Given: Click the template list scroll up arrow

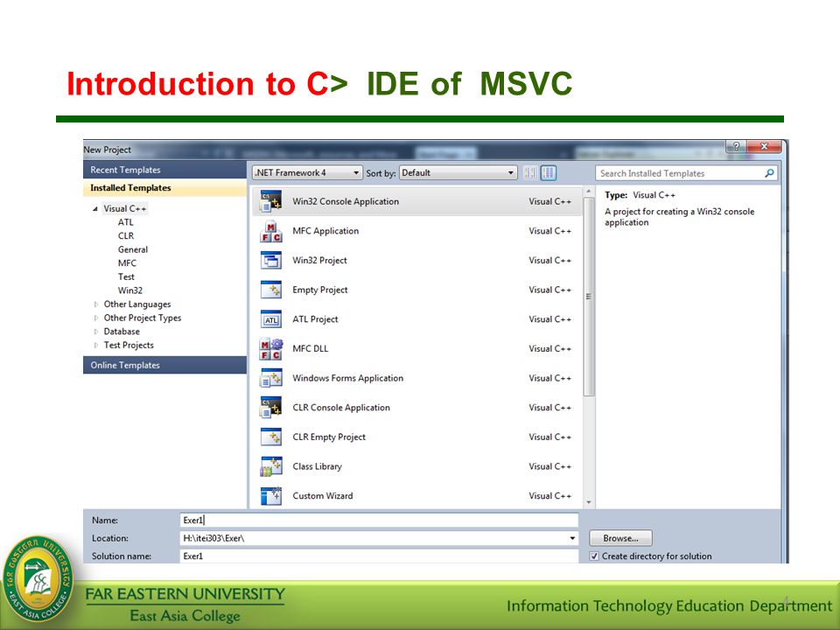Looking at the screenshot, I should pyautogui.click(x=589, y=192).
